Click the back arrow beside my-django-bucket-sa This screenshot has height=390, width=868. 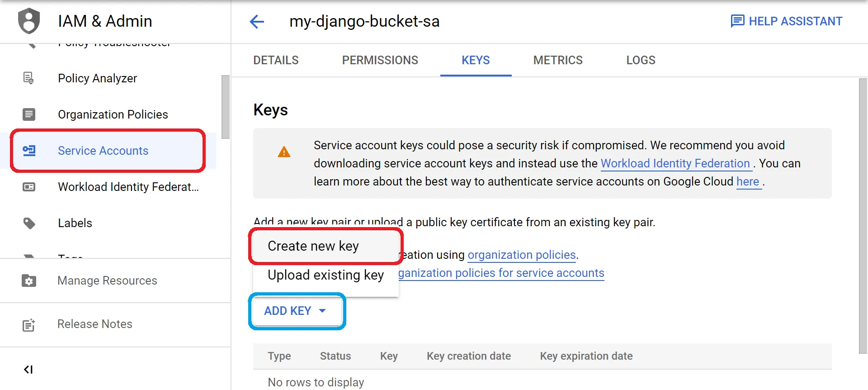257,21
